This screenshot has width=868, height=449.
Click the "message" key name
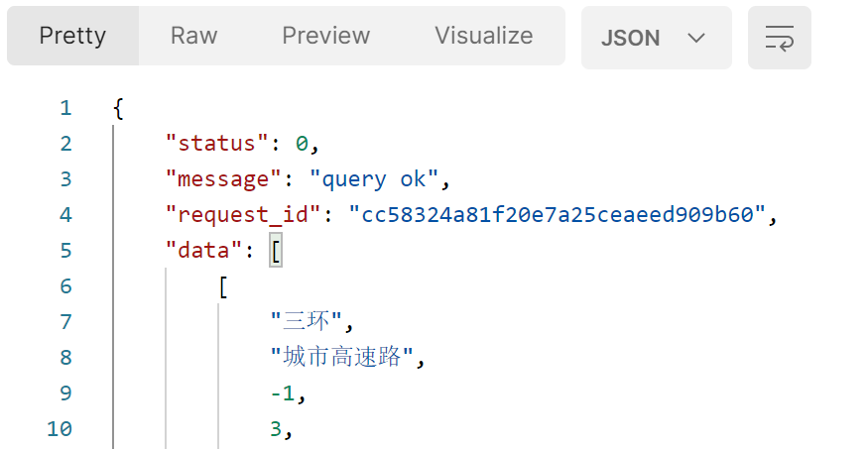(x=223, y=179)
